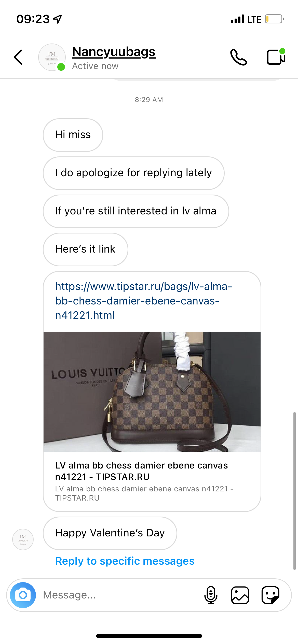
Task: Open the sticker picker
Action: (x=270, y=595)
